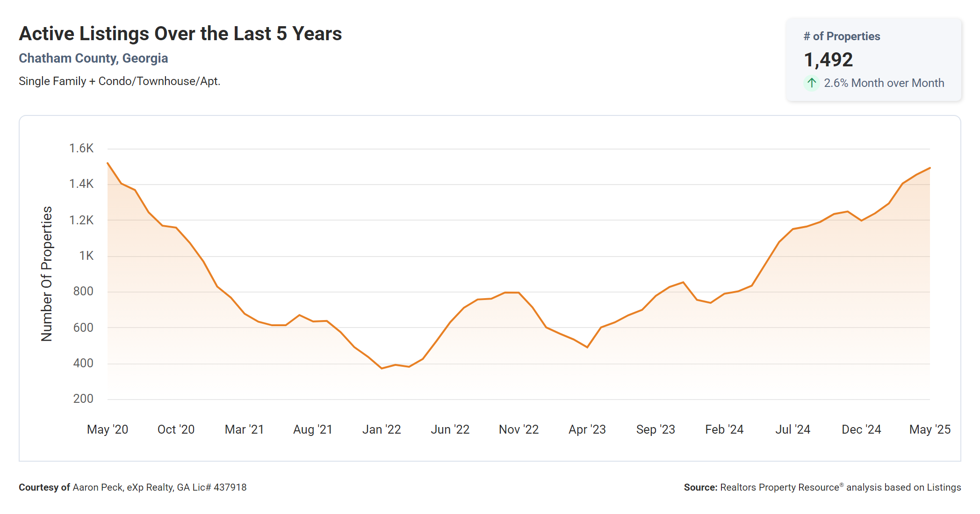
Task: Click the 1K y-axis tick label
Action: (86, 256)
